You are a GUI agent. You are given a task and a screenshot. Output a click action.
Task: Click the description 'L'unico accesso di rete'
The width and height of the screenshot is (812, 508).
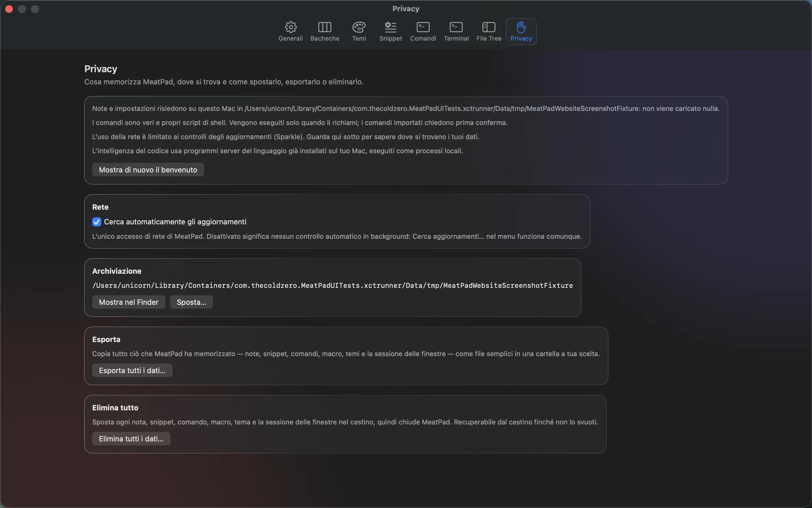coord(337,236)
